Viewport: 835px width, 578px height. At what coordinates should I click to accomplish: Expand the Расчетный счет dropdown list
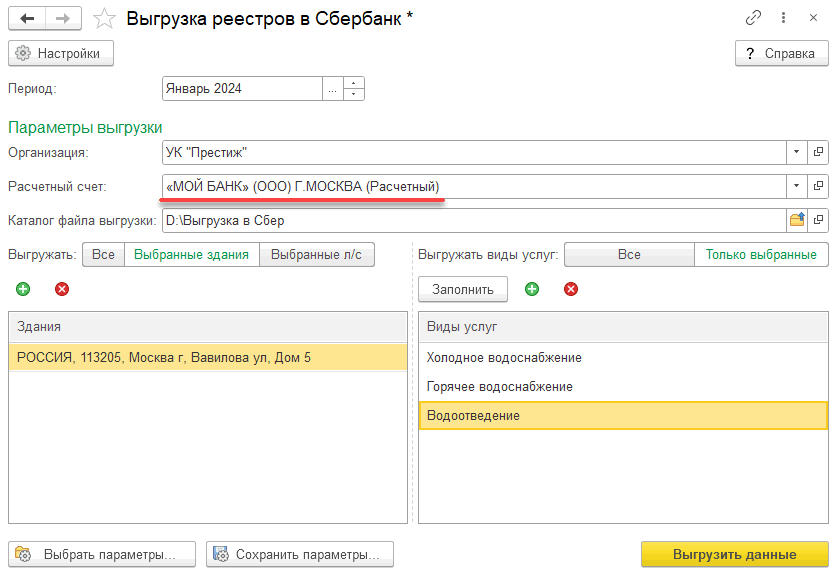click(x=797, y=186)
